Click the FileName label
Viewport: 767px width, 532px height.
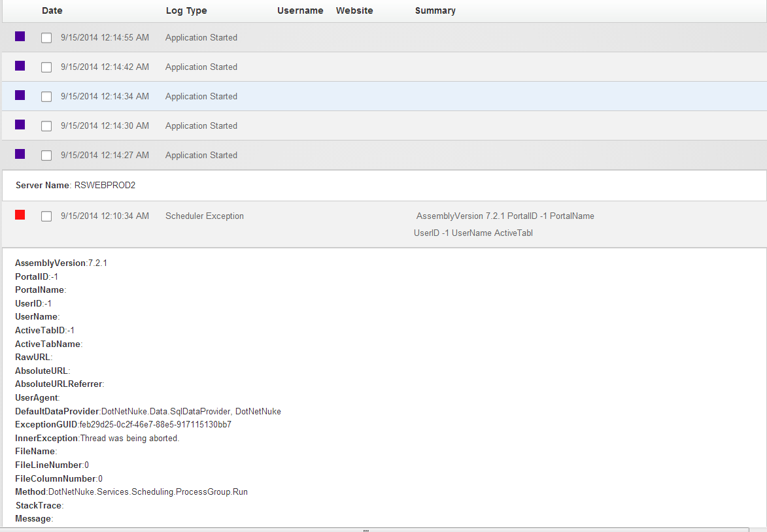36,452
